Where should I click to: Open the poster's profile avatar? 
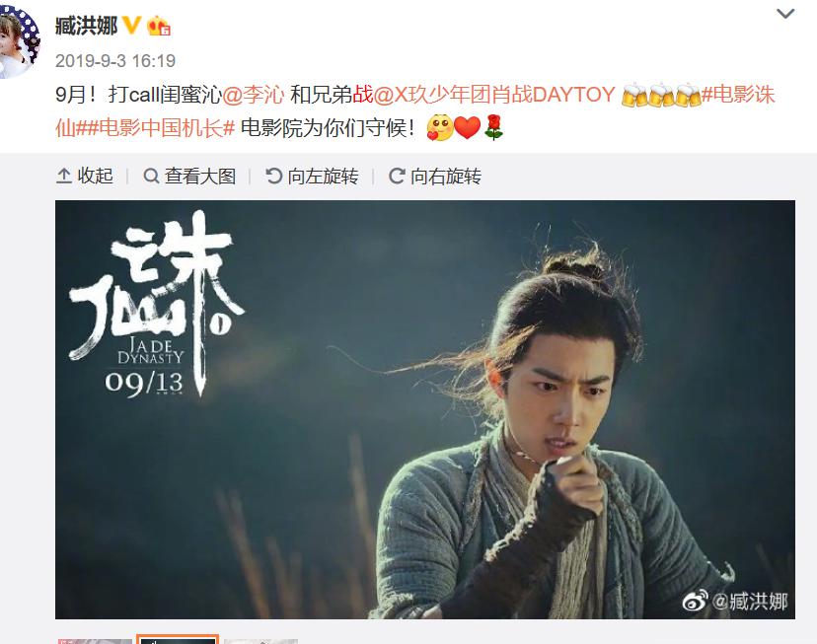(18, 39)
